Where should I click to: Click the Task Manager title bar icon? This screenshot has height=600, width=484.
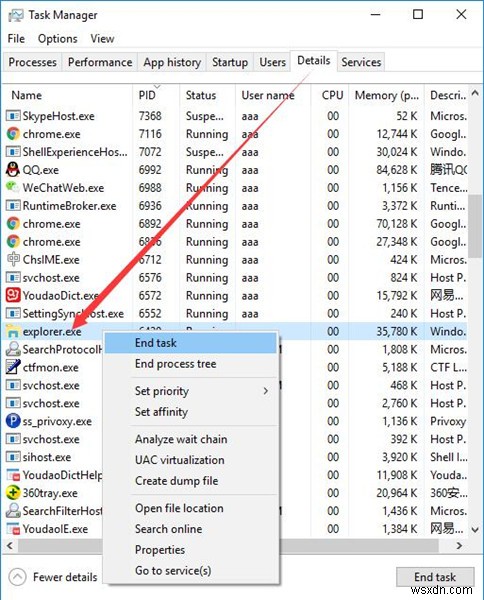[x=15, y=15]
